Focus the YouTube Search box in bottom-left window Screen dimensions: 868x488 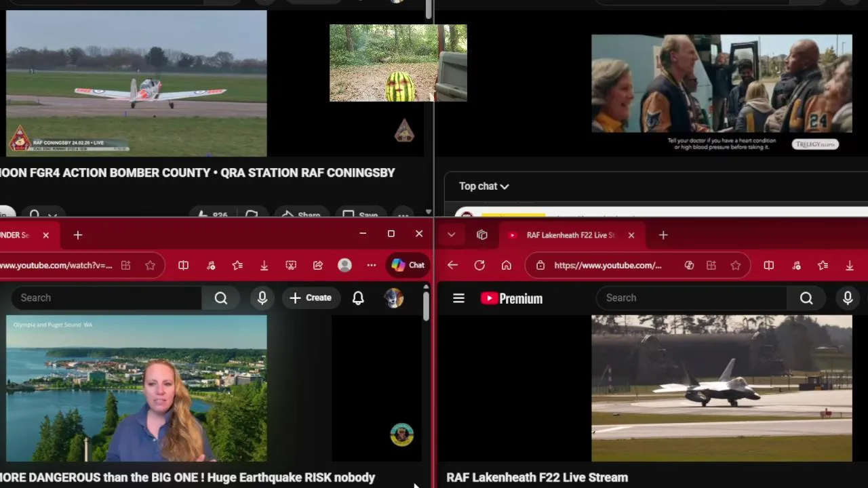[x=106, y=298]
